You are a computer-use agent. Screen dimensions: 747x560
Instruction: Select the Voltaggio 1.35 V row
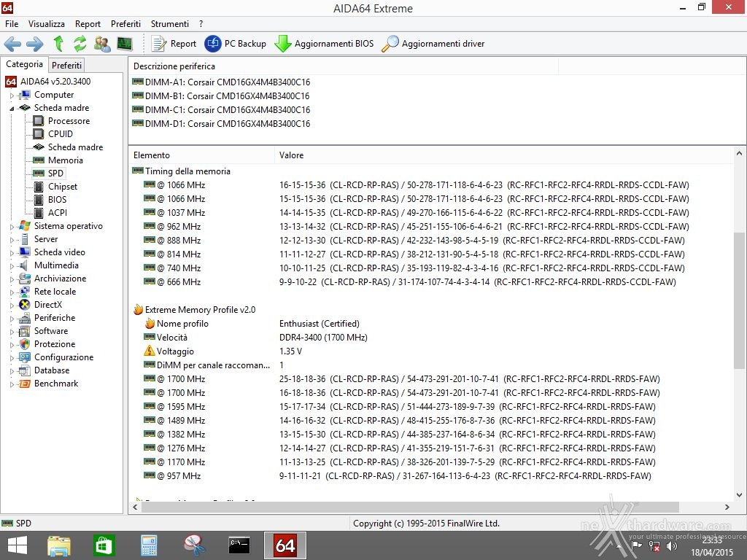tap(431, 351)
